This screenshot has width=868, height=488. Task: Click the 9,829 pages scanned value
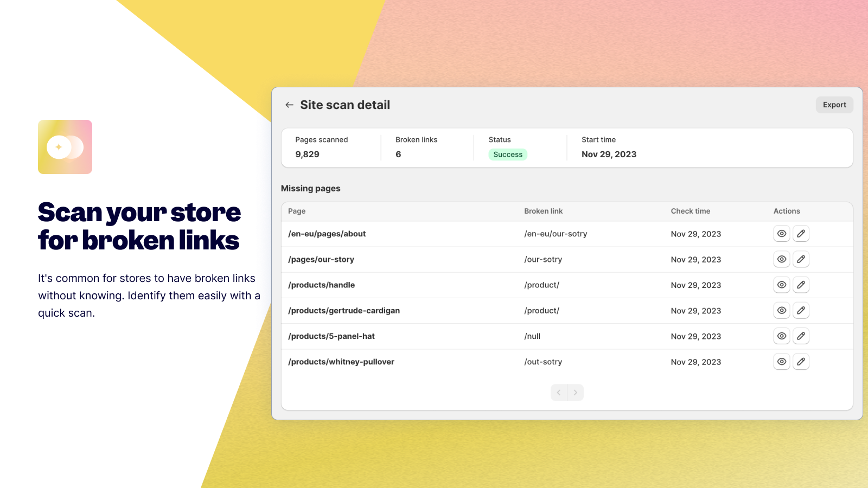click(307, 155)
